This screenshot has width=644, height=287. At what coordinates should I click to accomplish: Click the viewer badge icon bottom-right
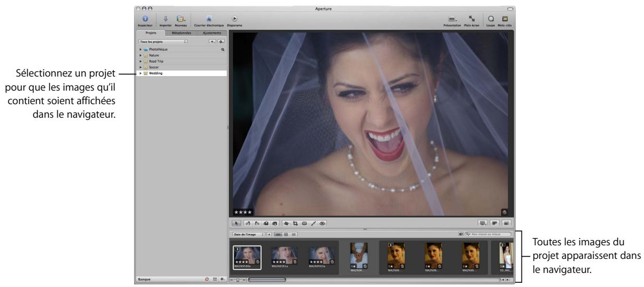pos(504,211)
